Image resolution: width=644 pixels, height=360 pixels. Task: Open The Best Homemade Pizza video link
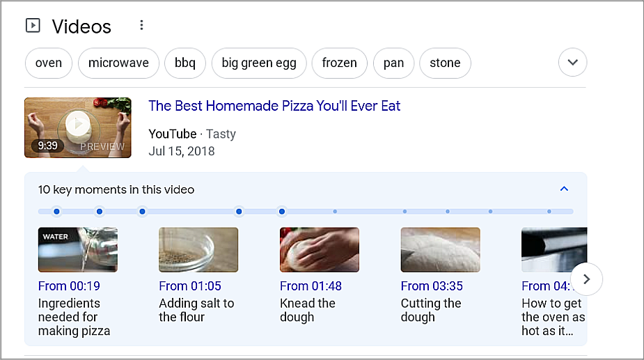274,106
